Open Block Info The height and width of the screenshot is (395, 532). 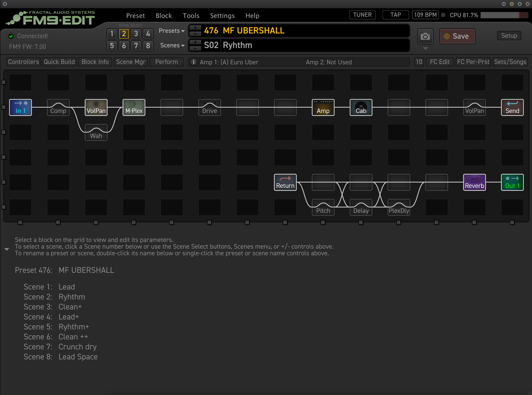coord(95,62)
